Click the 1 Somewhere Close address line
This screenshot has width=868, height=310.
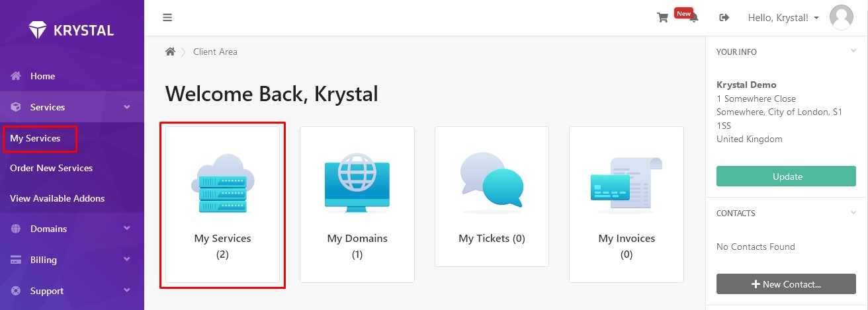[x=756, y=98]
